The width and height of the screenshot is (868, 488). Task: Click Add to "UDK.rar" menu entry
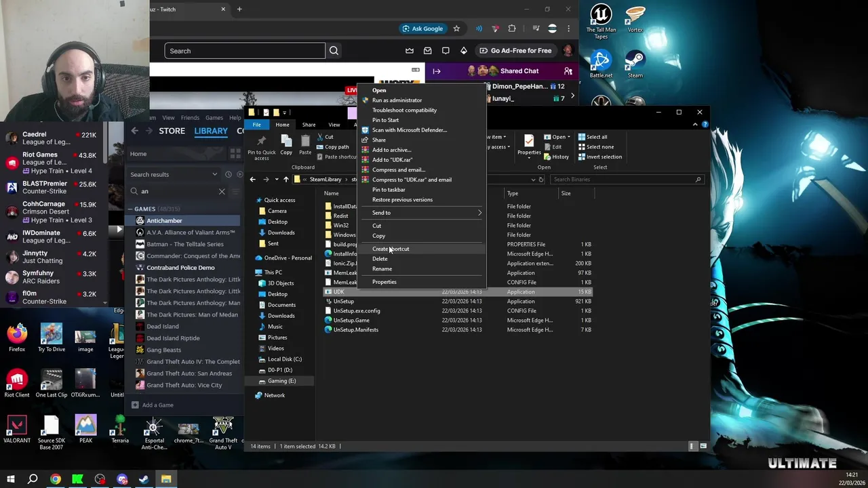pos(392,160)
